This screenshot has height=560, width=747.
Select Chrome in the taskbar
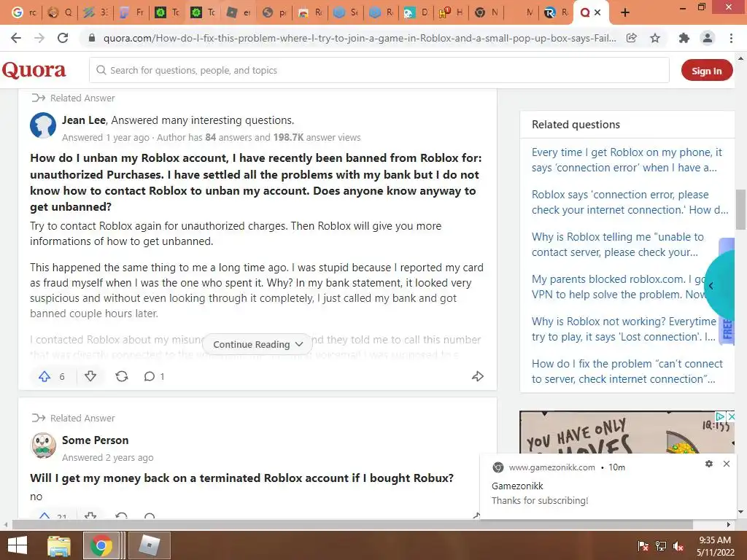point(101,545)
